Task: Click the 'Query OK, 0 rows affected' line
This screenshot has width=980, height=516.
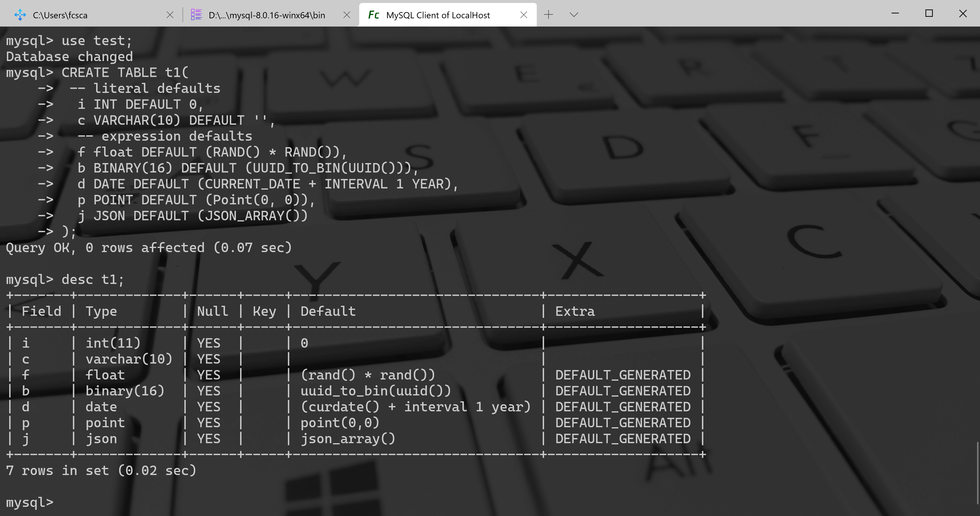Action: (148, 248)
